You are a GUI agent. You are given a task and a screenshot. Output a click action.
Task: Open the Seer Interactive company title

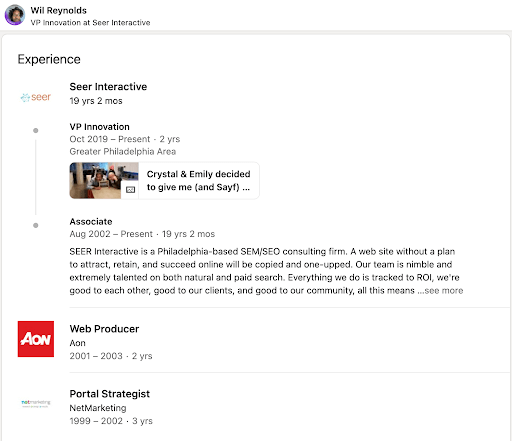click(x=108, y=87)
